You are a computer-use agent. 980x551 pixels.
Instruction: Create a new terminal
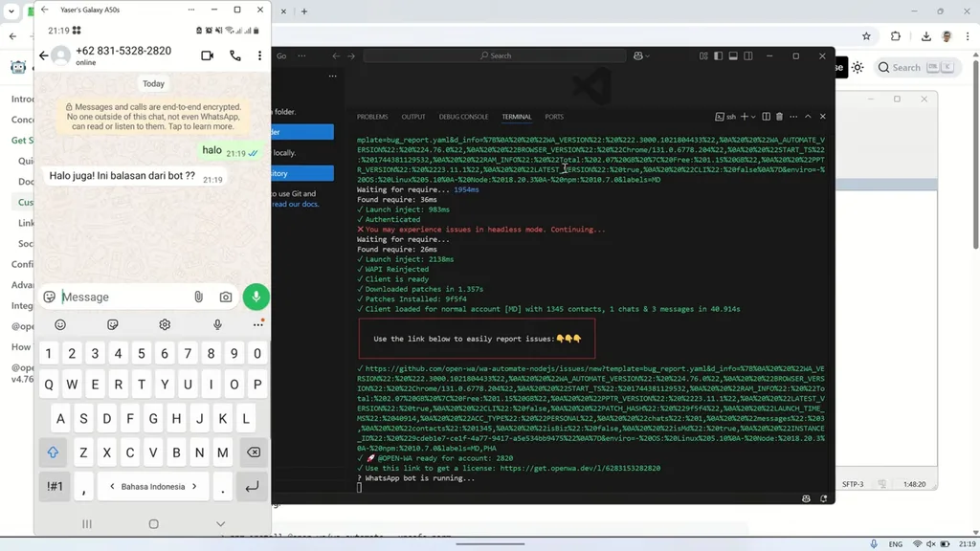745,117
